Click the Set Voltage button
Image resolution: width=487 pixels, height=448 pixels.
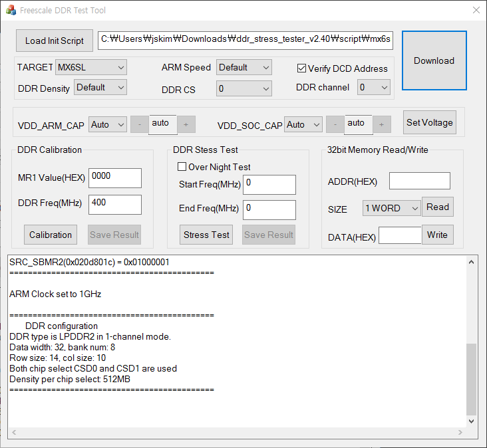tap(430, 122)
